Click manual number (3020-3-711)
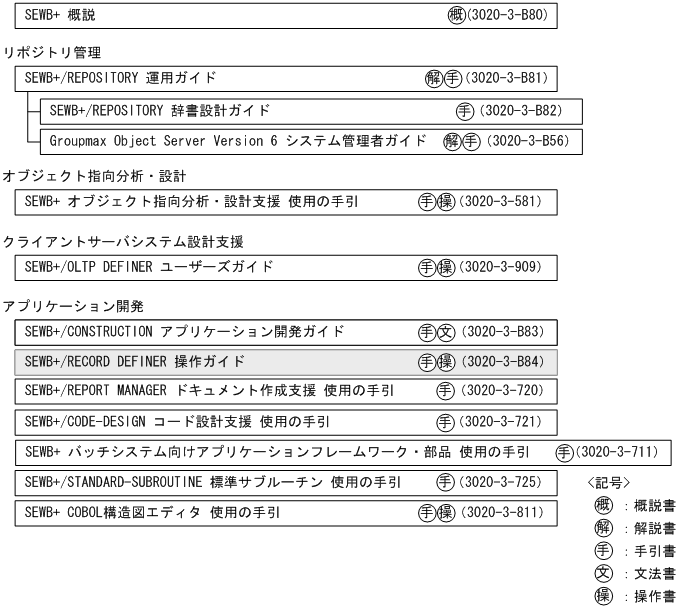 [x=617, y=452]
